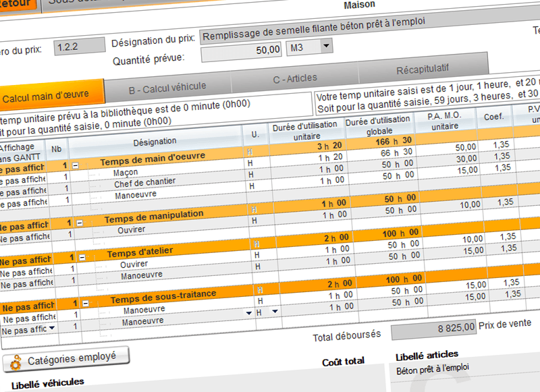Collapse the Temps de sous-traitance group
The width and height of the screenshot is (540, 392).
tap(84, 304)
